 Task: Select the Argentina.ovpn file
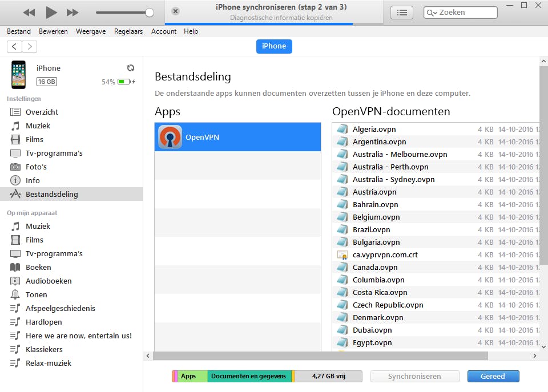click(436, 142)
